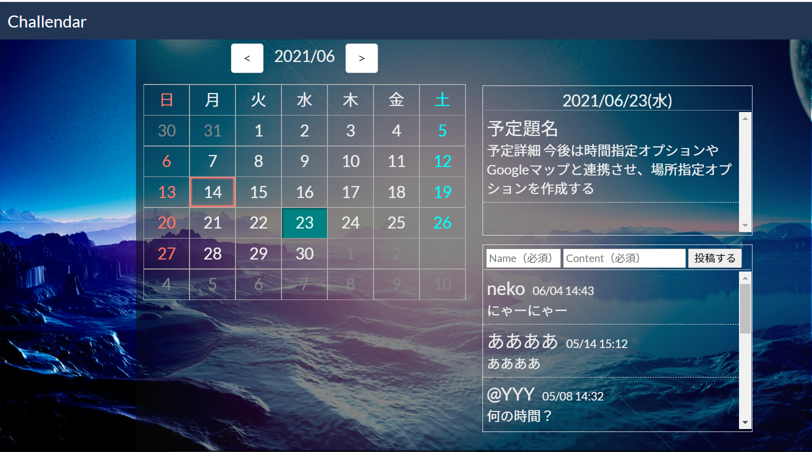Image resolution: width=812 pixels, height=452 pixels.
Task: Click the 日 Sunday column header
Action: (x=166, y=100)
